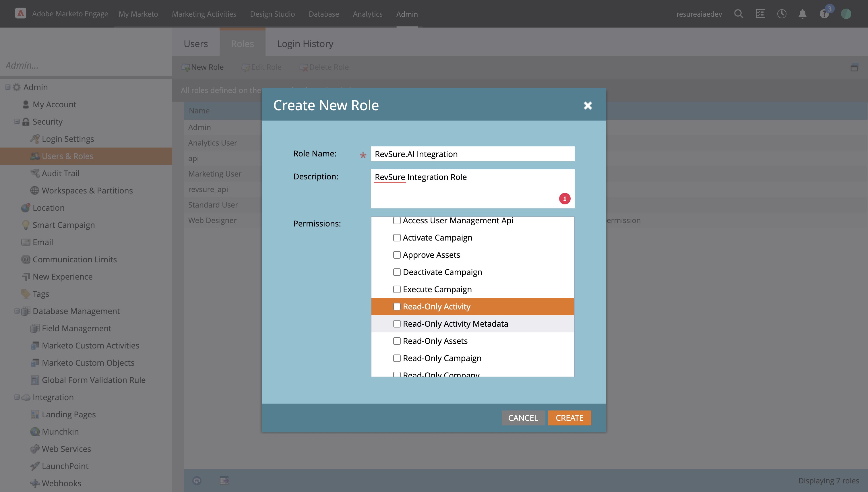The width and height of the screenshot is (868, 492).
Task: Open the recent history clock icon
Action: 782,14
